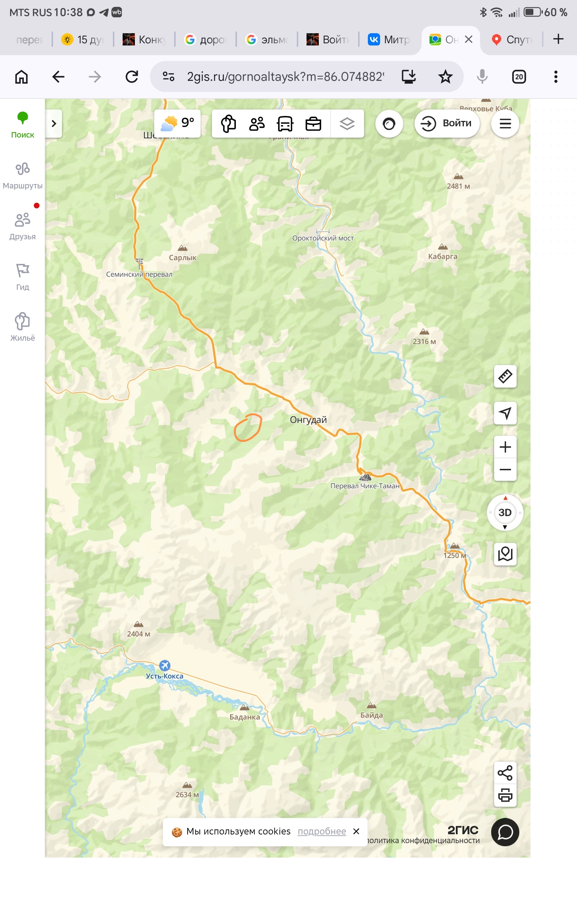Zoom in with the plus button

[x=505, y=447]
